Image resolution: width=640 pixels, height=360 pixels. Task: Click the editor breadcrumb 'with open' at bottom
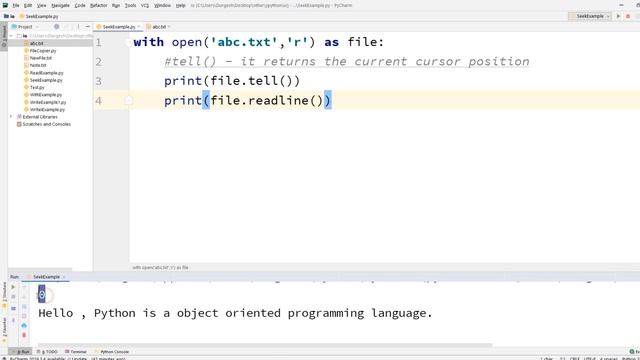pos(160,267)
